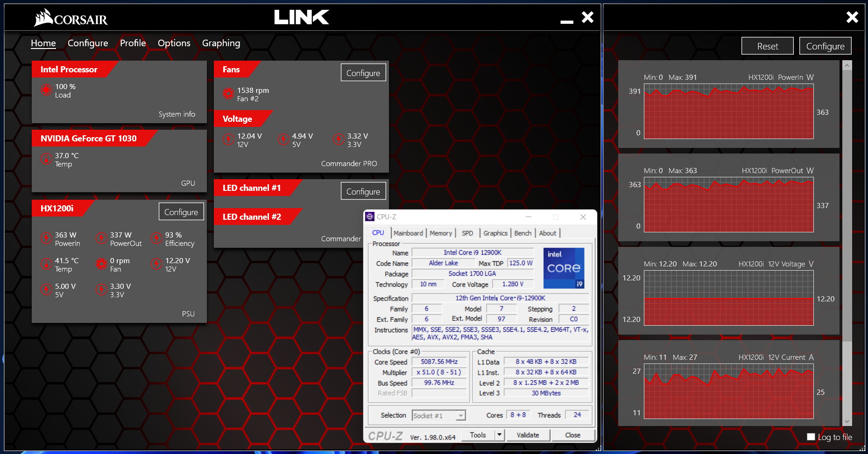Image resolution: width=868 pixels, height=454 pixels.
Task: Enable the Log to file checkbox
Action: coord(811,437)
